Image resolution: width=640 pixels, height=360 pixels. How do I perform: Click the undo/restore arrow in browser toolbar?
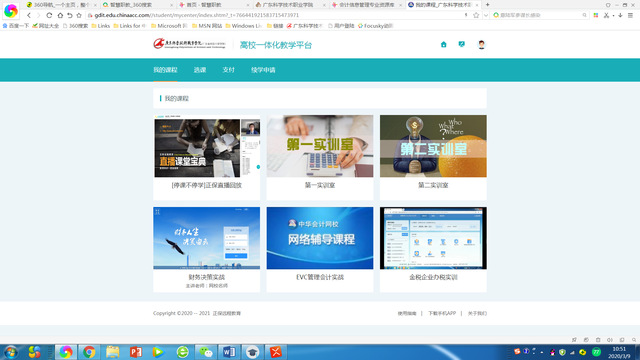69,15
